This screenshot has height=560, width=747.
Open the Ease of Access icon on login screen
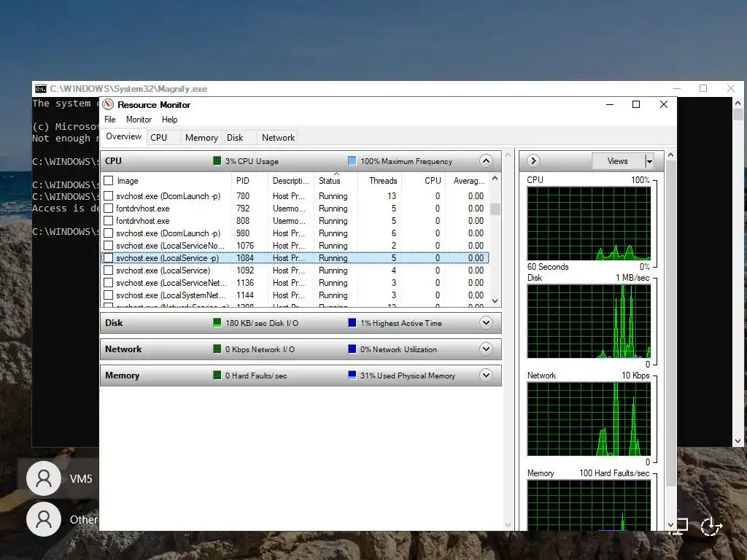point(711,526)
